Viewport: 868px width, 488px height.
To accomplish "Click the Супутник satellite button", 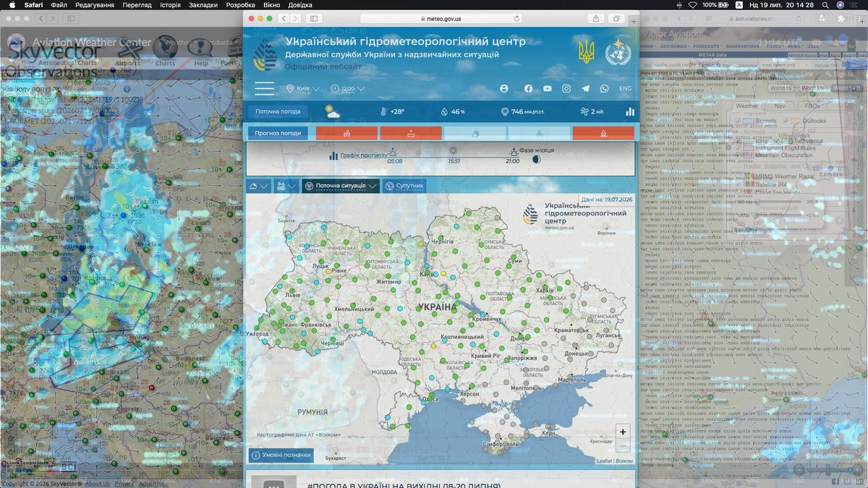I will click(x=404, y=186).
